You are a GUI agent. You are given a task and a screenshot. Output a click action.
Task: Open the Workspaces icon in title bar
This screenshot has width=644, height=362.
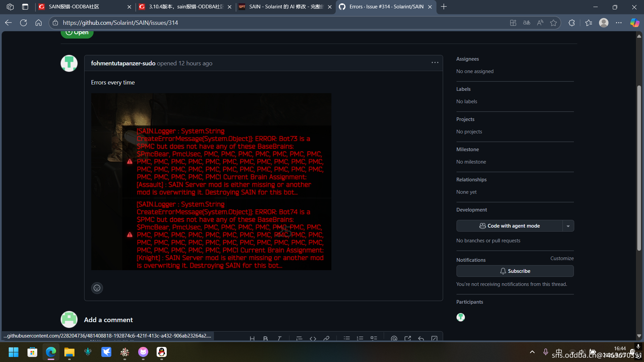(10, 7)
